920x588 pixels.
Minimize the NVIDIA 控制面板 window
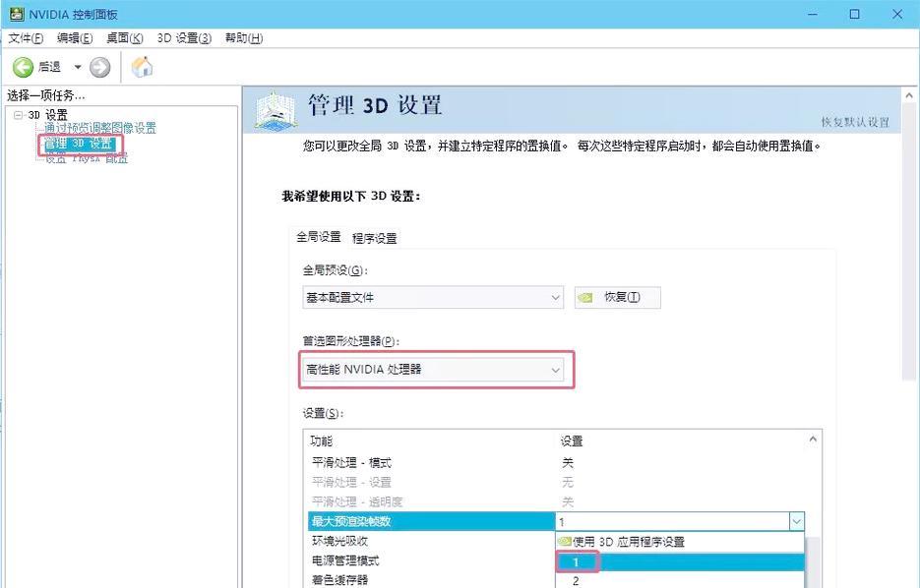click(x=813, y=14)
